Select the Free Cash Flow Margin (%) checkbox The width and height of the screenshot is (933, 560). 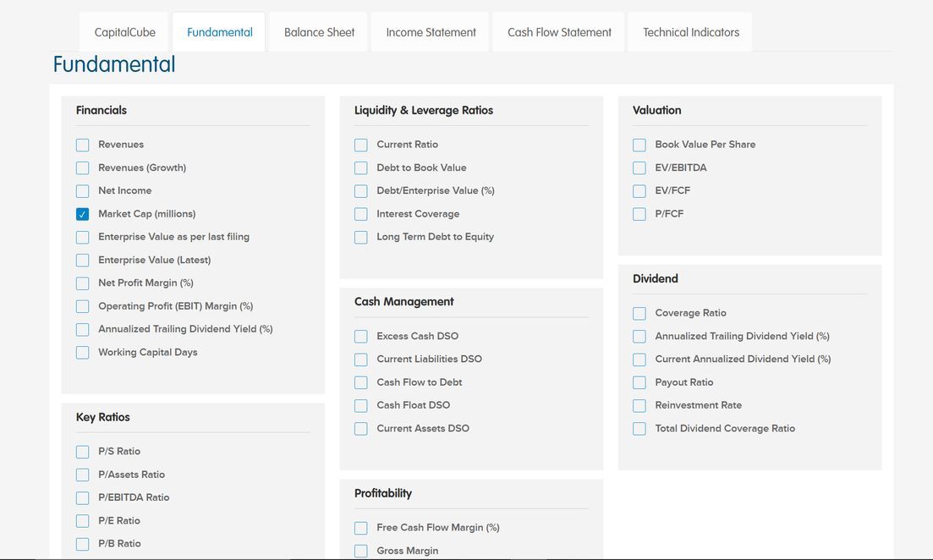361,528
